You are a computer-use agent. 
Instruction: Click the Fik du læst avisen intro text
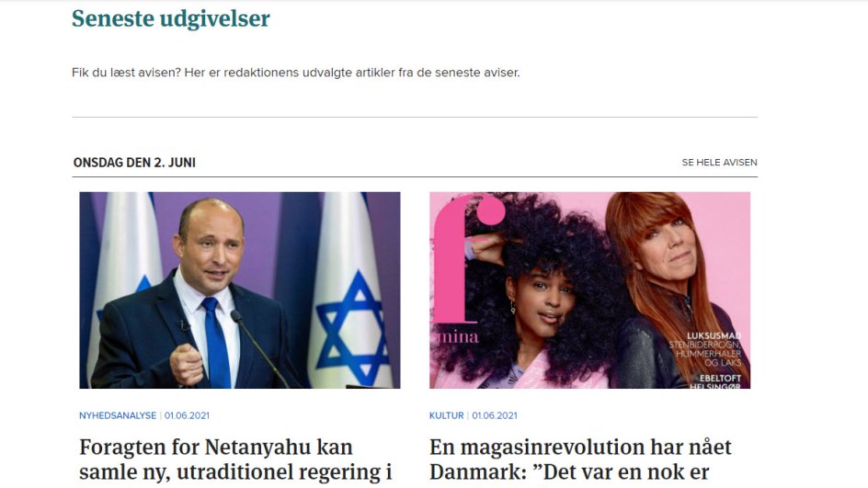pyautogui.click(x=295, y=73)
